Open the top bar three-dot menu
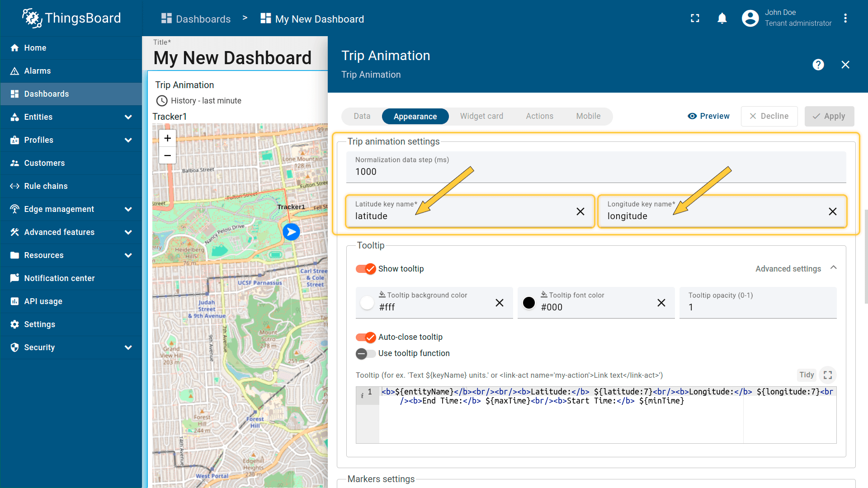The image size is (868, 488). [845, 19]
